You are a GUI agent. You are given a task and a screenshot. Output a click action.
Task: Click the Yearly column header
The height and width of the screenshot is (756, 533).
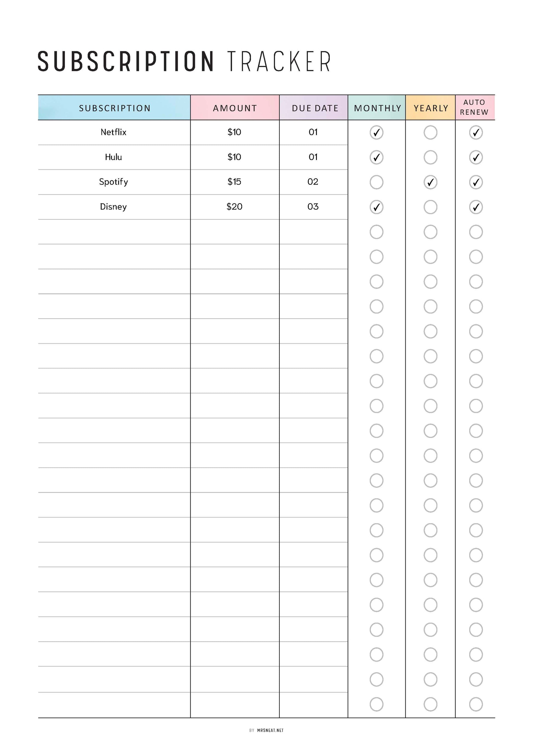(x=431, y=108)
